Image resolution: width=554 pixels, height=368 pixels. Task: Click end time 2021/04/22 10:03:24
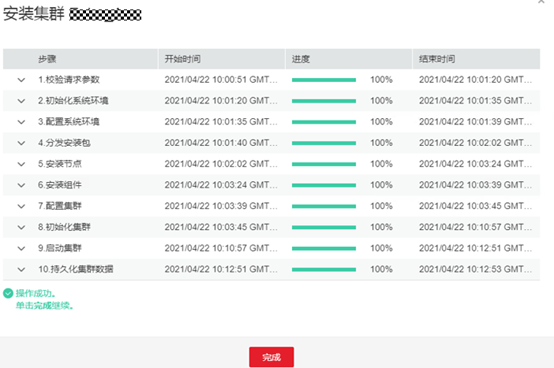tap(476, 164)
